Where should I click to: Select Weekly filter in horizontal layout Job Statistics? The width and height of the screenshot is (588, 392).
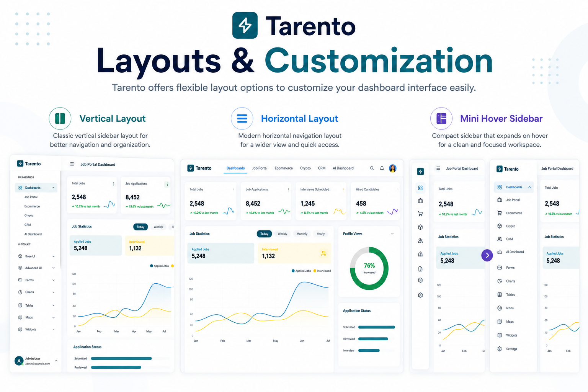[283, 234]
